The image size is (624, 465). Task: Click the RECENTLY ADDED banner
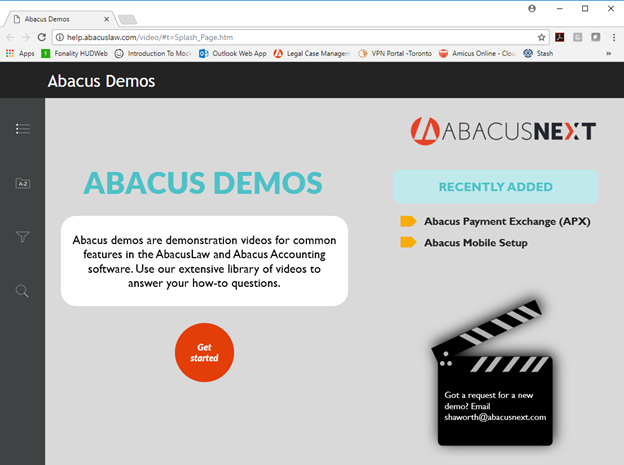[495, 187]
